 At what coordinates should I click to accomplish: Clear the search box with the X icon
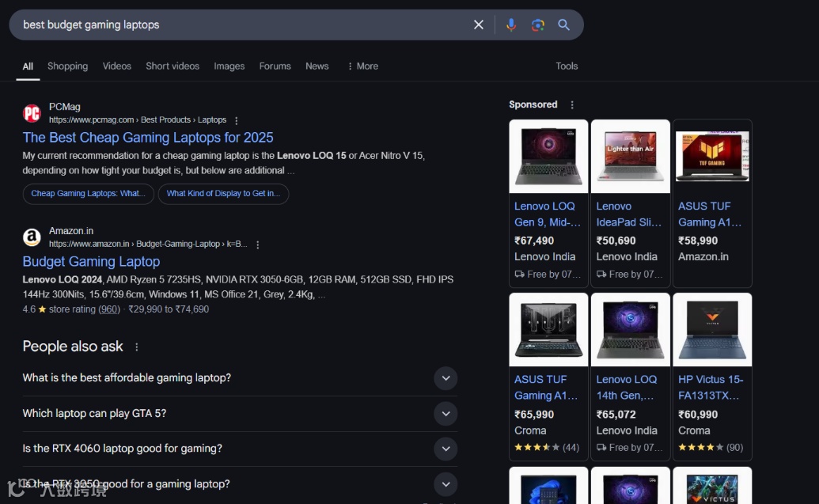[478, 25]
